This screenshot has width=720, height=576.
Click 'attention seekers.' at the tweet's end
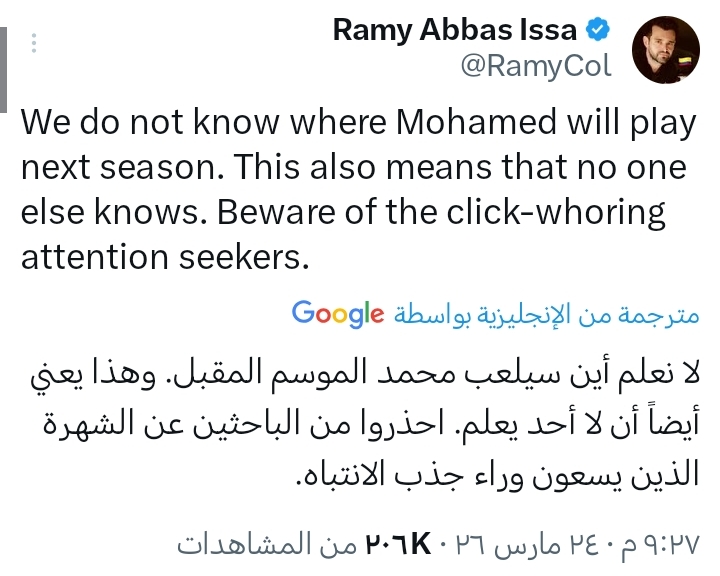tap(160, 255)
